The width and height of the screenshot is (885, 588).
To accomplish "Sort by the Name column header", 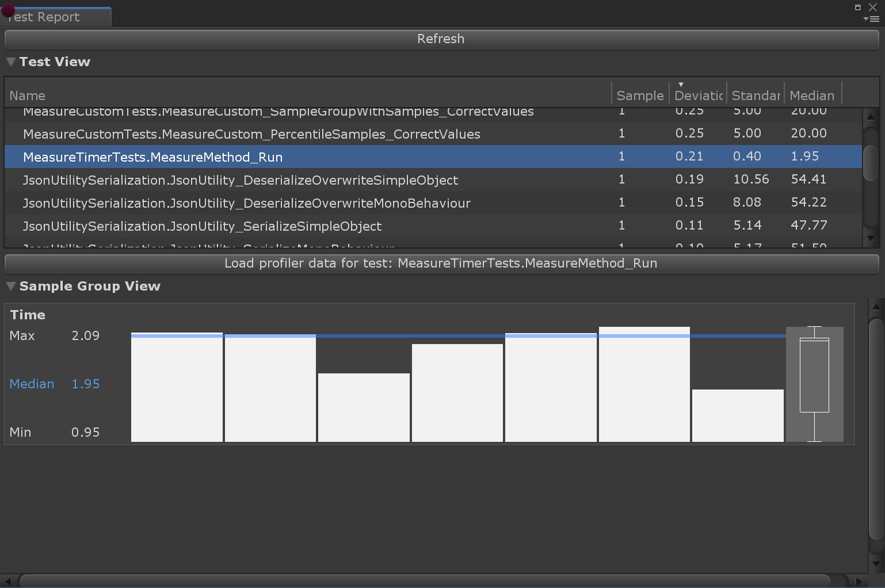I will point(308,96).
